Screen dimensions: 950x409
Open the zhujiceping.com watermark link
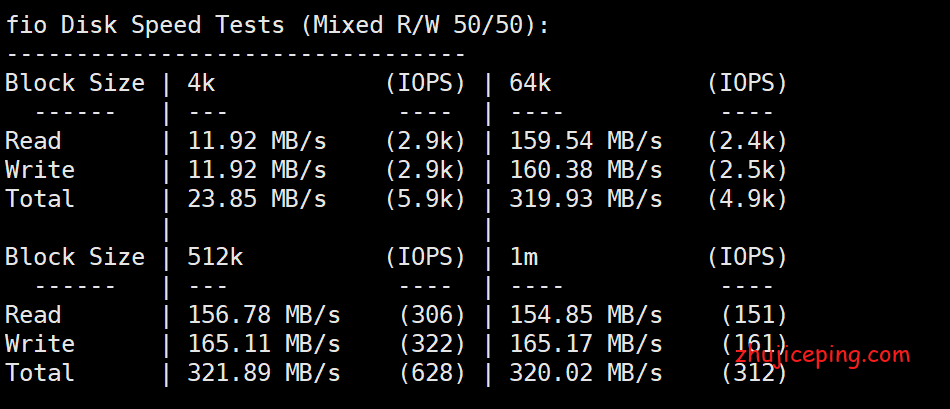823,356
